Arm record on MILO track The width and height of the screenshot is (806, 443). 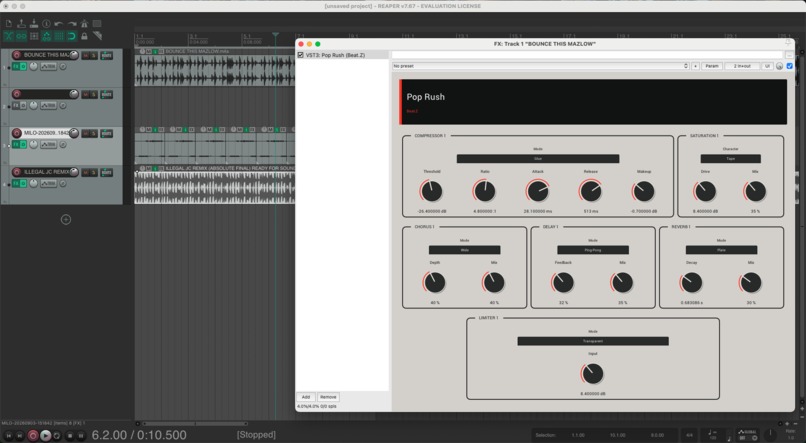16,133
